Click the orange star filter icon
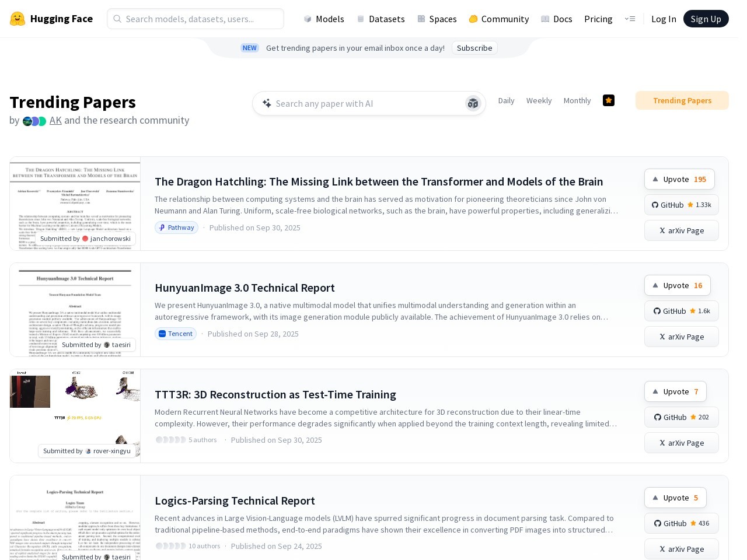This screenshot has width=747, height=560. (608, 100)
